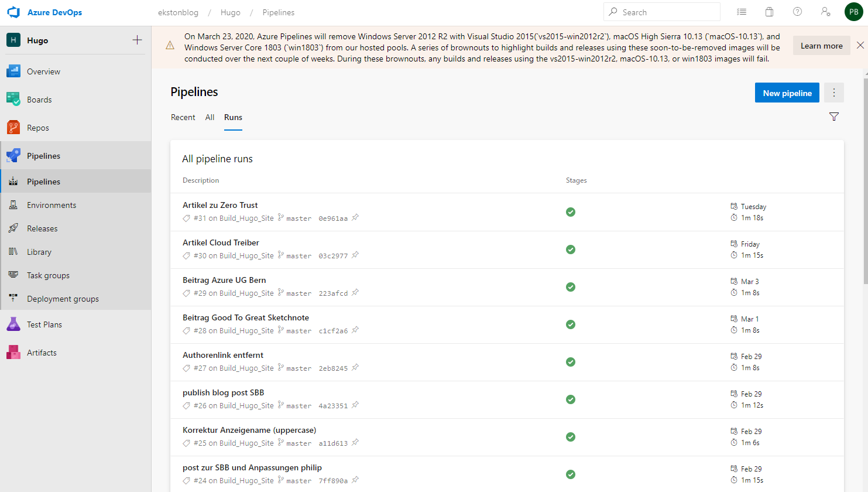Open the Boards hub icon
The height and width of the screenshot is (492, 868).
(13, 100)
